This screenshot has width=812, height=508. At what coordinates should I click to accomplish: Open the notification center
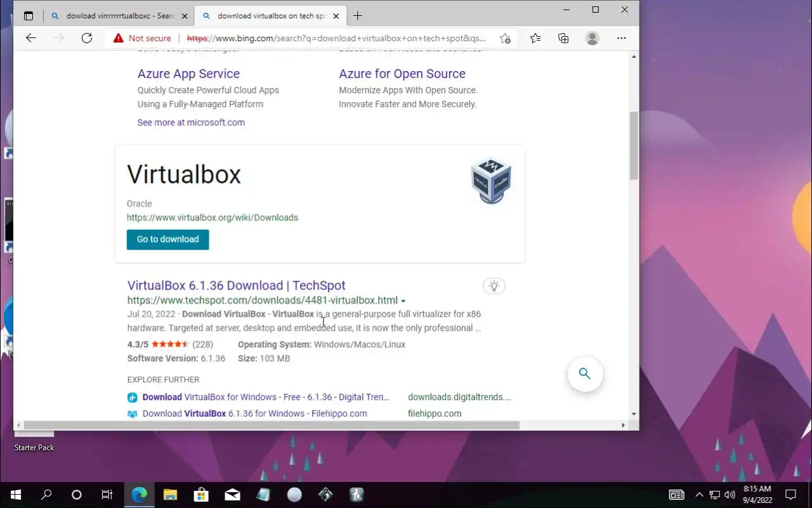[x=790, y=495]
